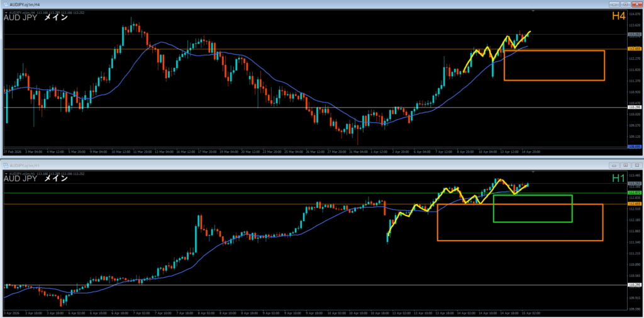Click the 113.485 price scale value on H1 chart
Viewport: 644px width, 318px height.
pyautogui.click(x=634, y=175)
